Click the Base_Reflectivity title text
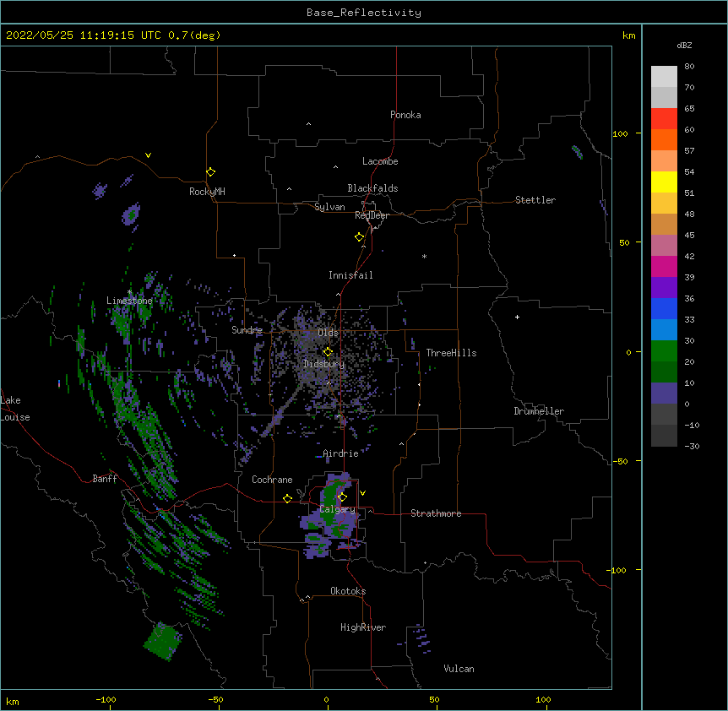Screen dimensions: 728x711 click(364, 13)
